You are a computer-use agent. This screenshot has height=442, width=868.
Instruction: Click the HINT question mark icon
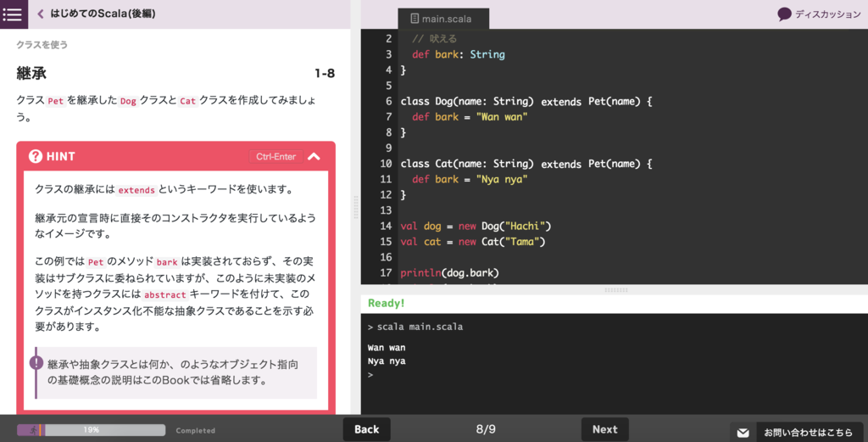36,156
